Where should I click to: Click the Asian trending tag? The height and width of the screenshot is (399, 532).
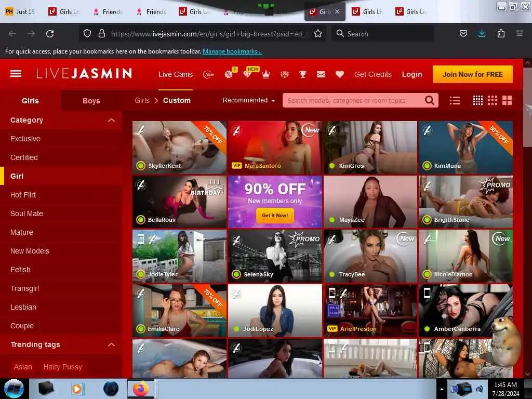coord(23,367)
